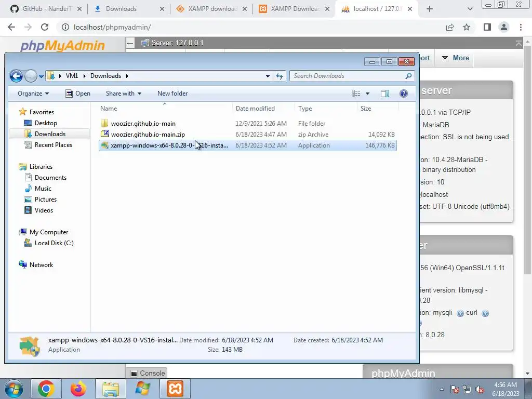Click the Windows Start button
Screen dimensions: 532x399
tap(14, 389)
